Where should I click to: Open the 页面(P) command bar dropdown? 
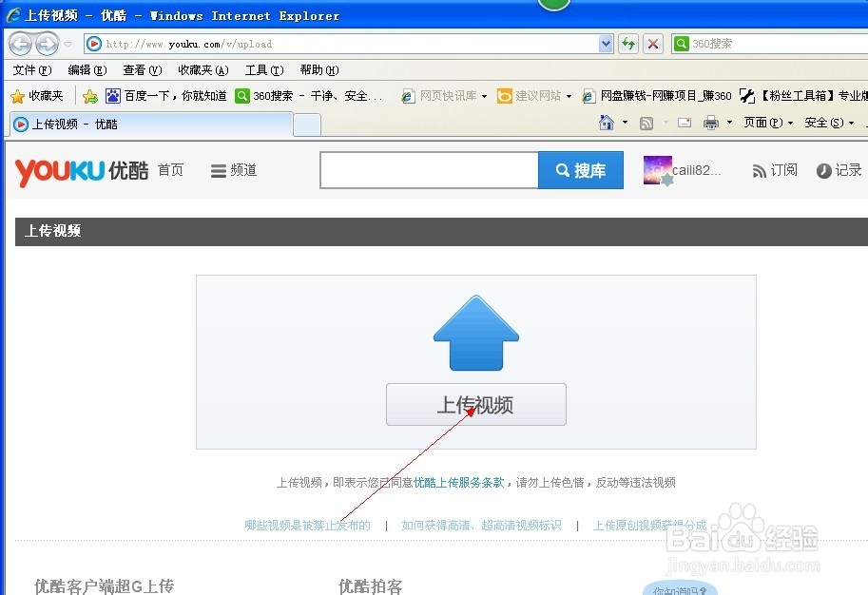[768, 123]
